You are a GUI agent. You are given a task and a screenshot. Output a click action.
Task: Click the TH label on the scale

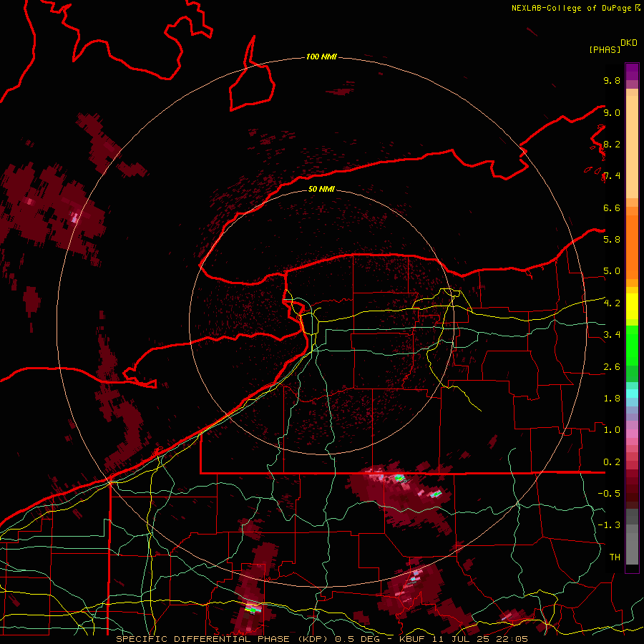(x=615, y=557)
